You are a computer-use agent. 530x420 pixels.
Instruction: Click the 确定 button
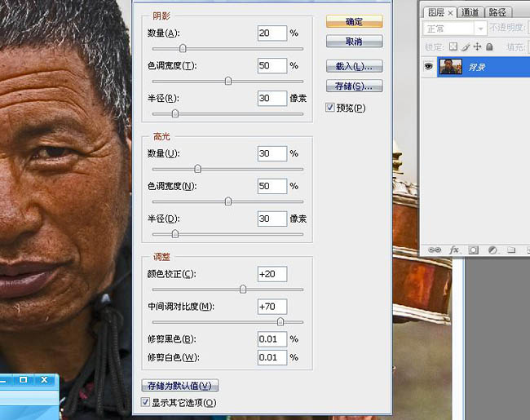tap(354, 22)
